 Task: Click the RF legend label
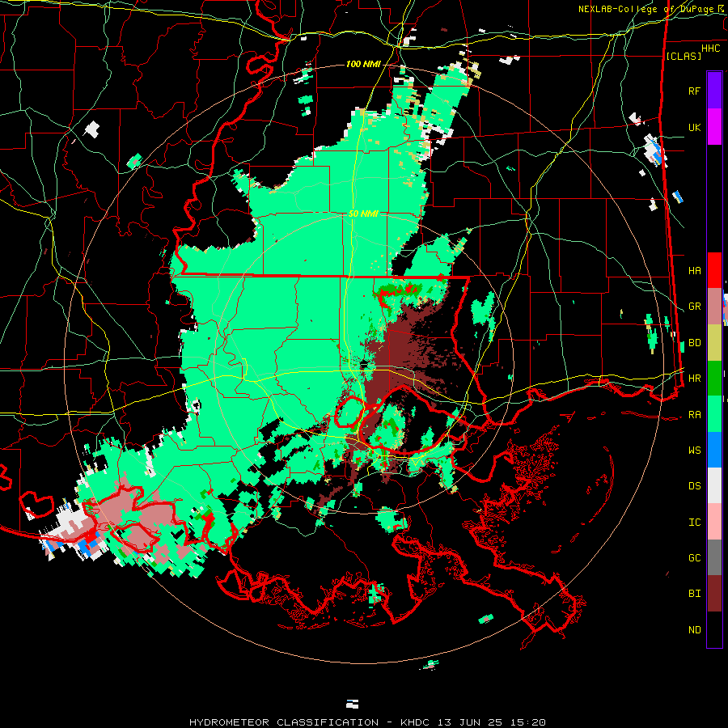(694, 91)
